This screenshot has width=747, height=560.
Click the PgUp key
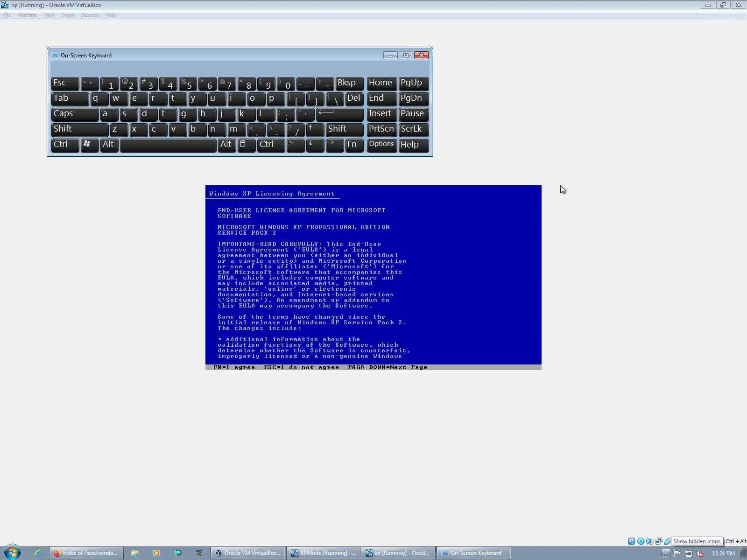(x=414, y=84)
